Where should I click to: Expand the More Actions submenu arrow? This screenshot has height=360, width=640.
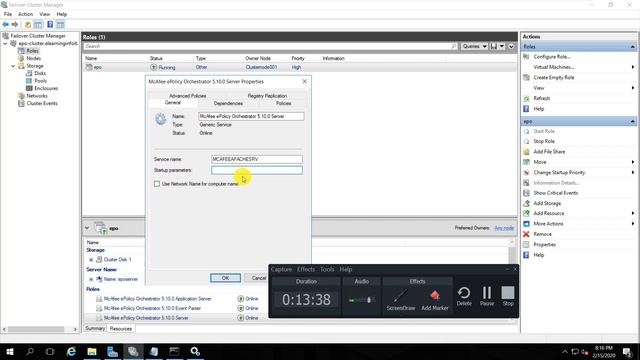[633, 224]
